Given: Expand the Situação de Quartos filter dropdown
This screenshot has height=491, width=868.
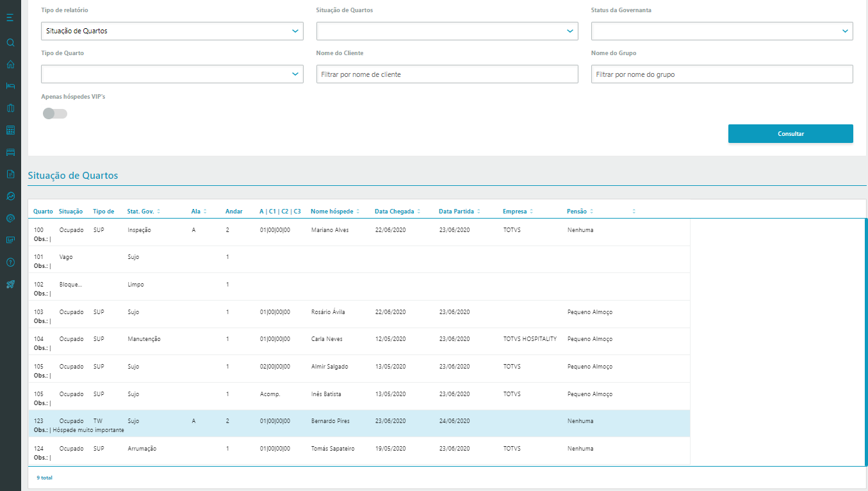Looking at the screenshot, I should point(446,31).
